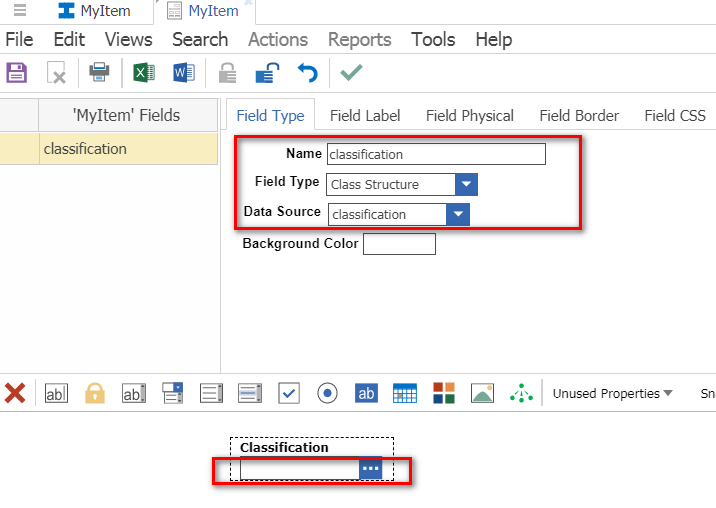Open the Tools menu
The height and width of the screenshot is (508, 716).
point(433,40)
